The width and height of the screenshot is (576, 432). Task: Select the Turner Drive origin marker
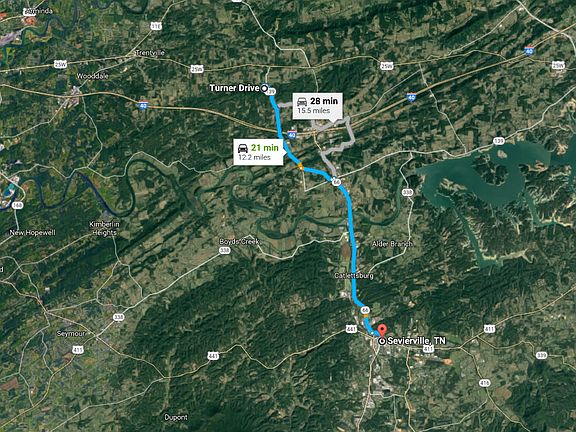click(x=264, y=88)
